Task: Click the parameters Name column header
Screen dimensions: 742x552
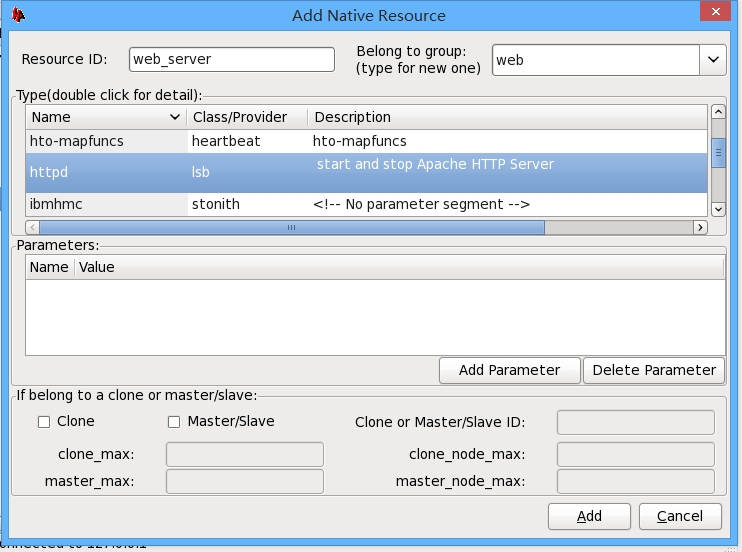Action: (49, 267)
